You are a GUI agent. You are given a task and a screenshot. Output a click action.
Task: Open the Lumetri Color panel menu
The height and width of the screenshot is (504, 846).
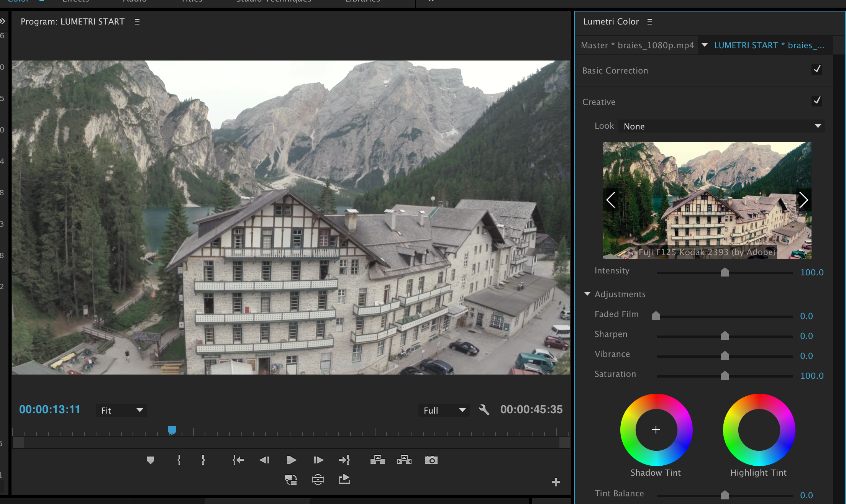tap(650, 22)
